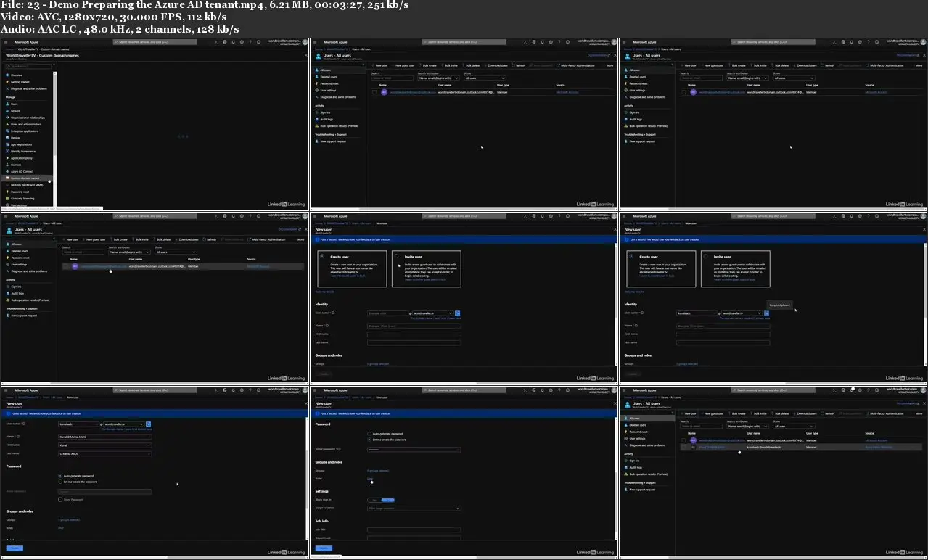Click the highlighted Custom domain names sidebar icon
This screenshot has height=560, width=928.
(7, 178)
